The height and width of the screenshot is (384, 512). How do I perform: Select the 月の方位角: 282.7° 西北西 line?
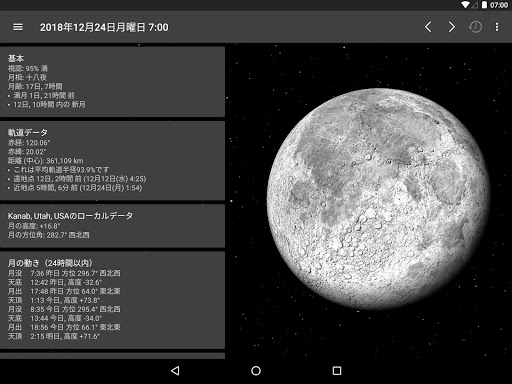[x=49, y=235]
